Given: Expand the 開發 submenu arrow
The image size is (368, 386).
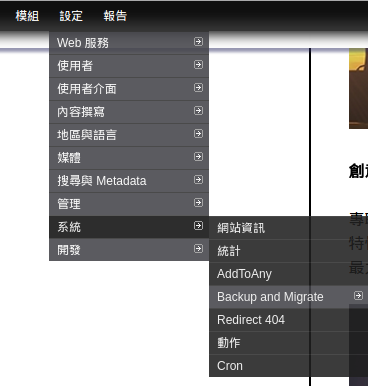Looking at the screenshot, I should tap(198, 248).
